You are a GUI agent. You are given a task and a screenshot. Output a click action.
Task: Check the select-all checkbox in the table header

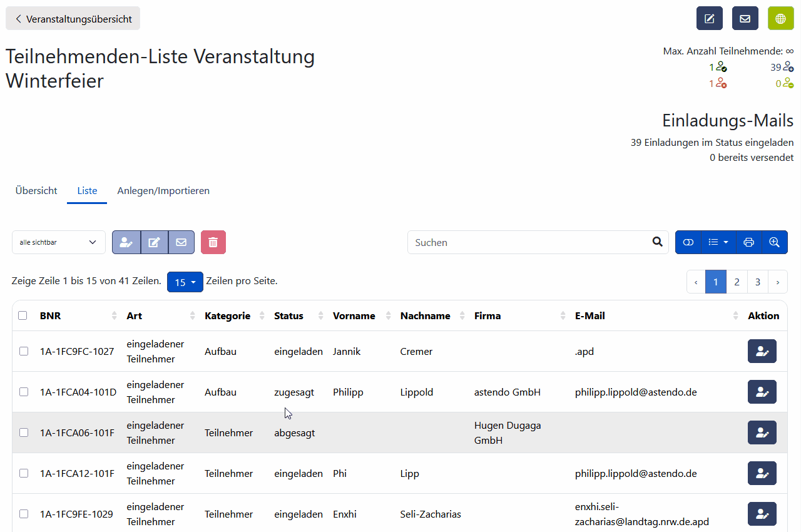[23, 315]
